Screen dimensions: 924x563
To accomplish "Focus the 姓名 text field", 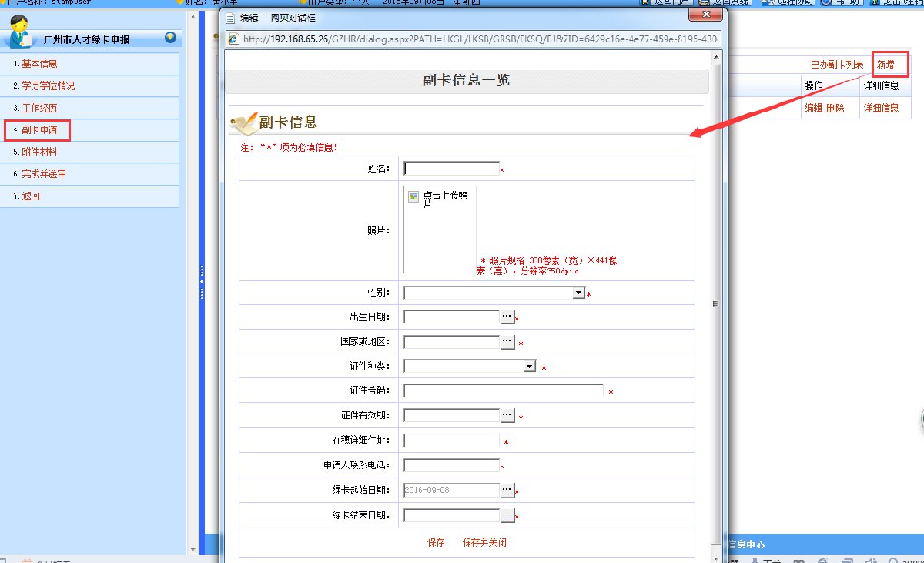I will tap(451, 169).
